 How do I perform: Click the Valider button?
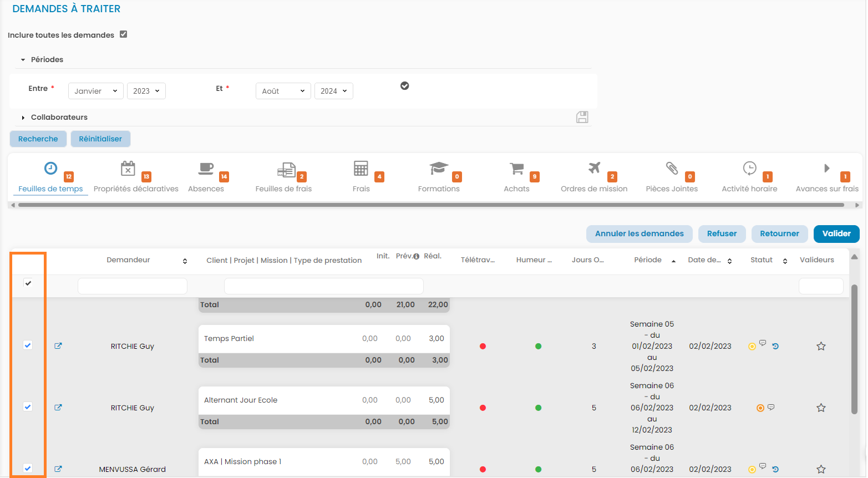[x=836, y=233]
